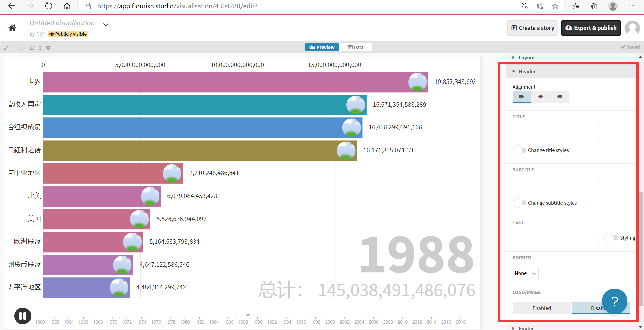Go back with the browser back arrow
Image resolution: width=644 pixels, height=330 pixels.
12,6
